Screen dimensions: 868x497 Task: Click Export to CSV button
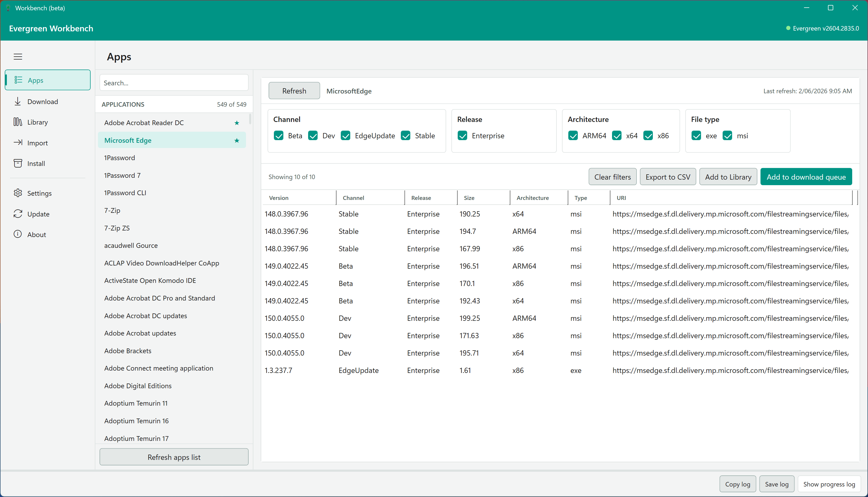pyautogui.click(x=668, y=177)
